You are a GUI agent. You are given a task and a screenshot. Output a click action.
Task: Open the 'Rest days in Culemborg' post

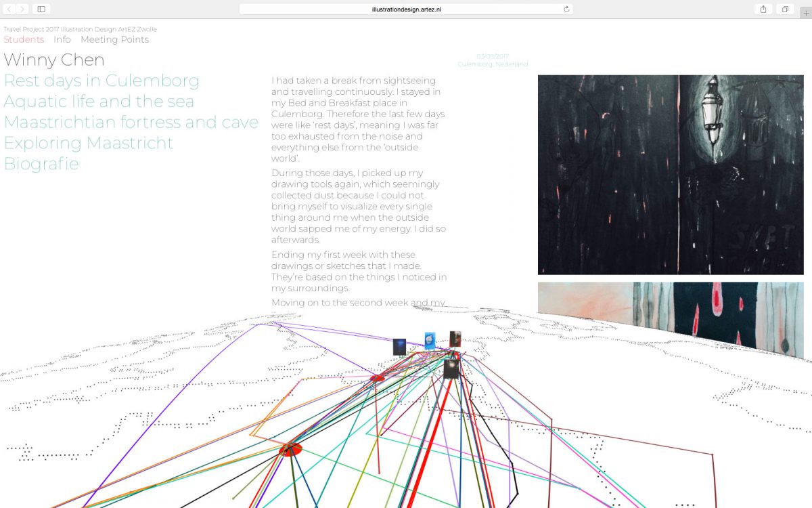101,81
